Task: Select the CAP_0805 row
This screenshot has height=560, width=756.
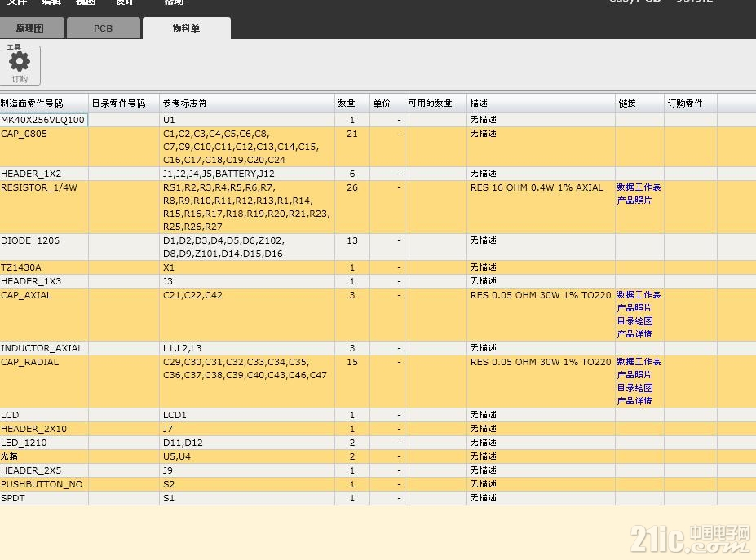Action: click(x=378, y=147)
